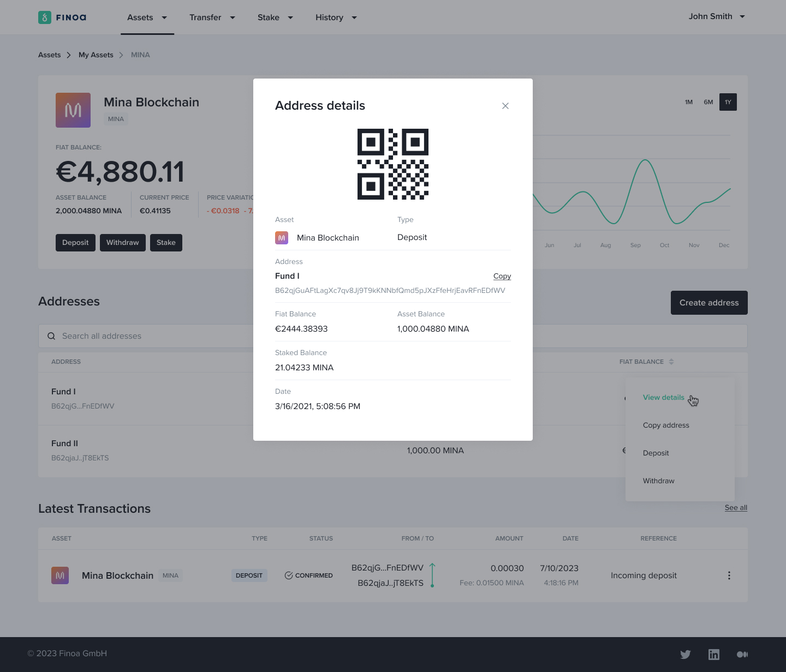Viewport: 786px width, 672px height.
Task: Choose View details from context menu
Action: click(663, 398)
